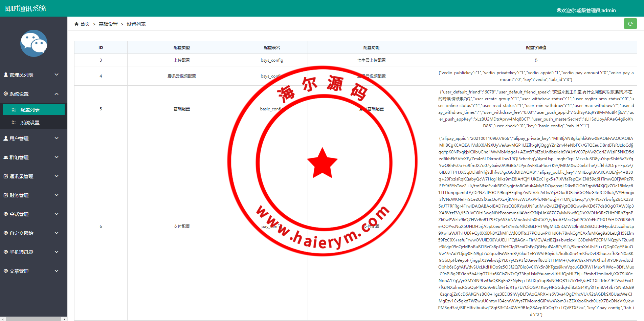The height and width of the screenshot is (321, 644).
Task: Click the 手机通讯录 icon
Action: pos(5,252)
